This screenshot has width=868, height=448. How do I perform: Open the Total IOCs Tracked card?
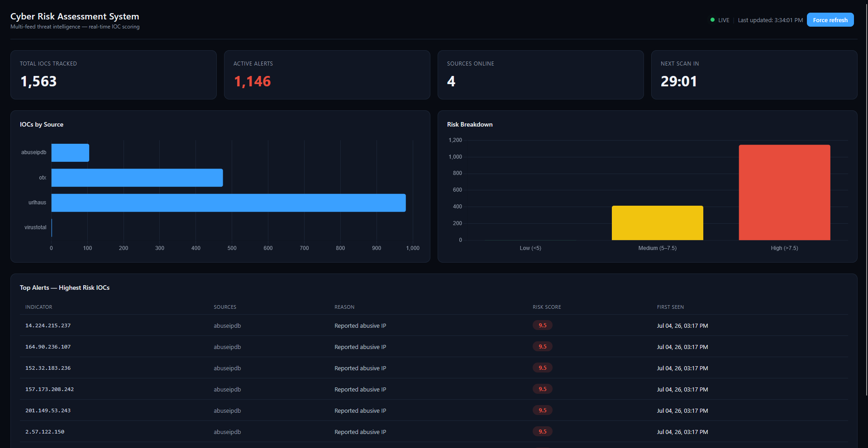coord(114,75)
